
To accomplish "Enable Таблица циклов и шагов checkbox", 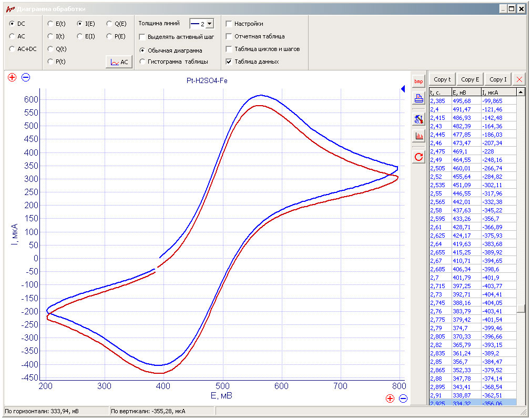I will [x=229, y=48].
